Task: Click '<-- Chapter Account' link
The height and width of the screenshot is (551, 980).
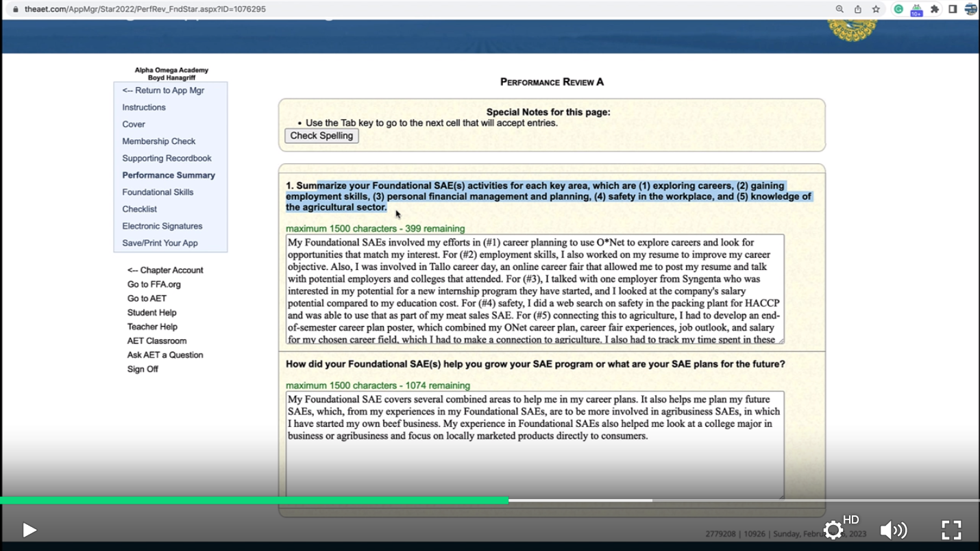Action: tap(165, 270)
